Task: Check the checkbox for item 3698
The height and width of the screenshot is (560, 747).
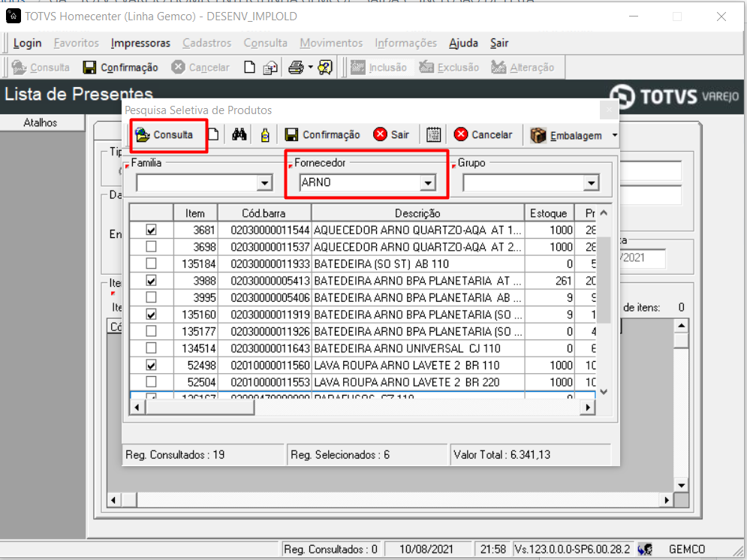Action: pos(151,247)
